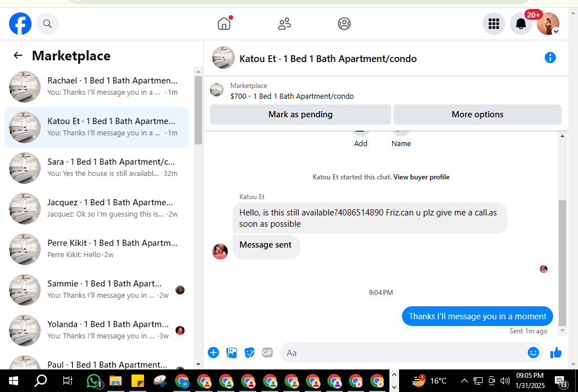Open the Facebook search magnifier
Screen dimensions: 578x392
[x=47, y=24]
